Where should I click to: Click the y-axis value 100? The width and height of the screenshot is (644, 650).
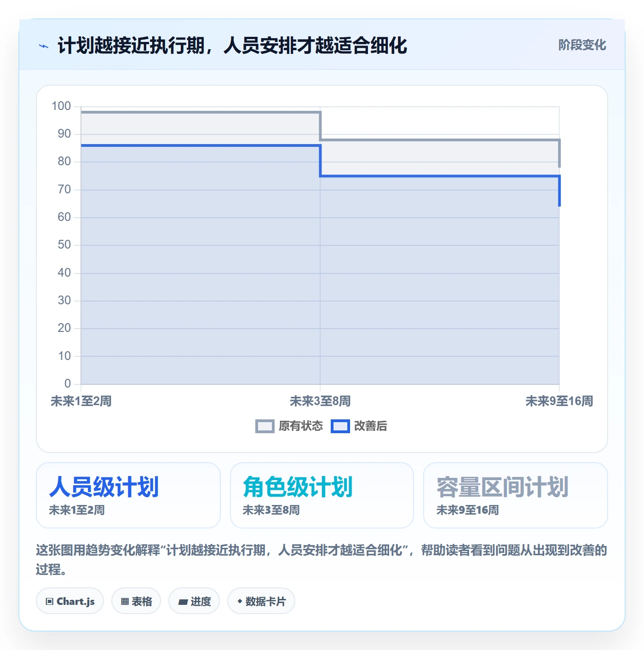(x=61, y=106)
